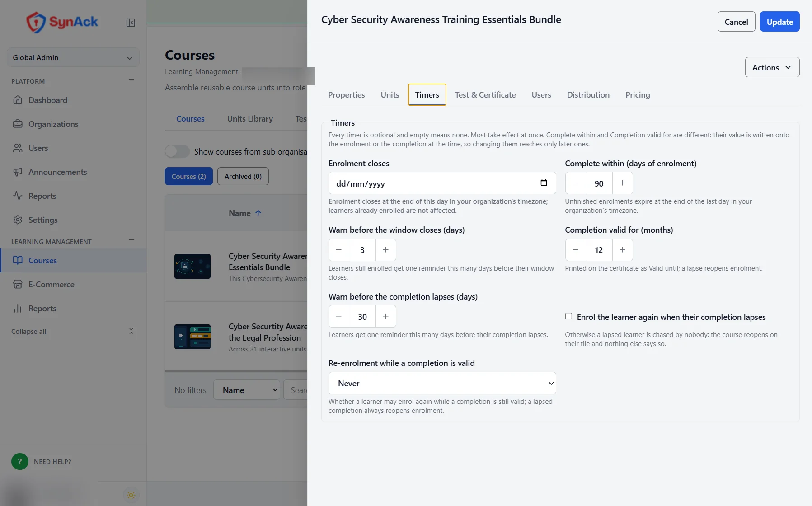Enable Enrol the learner again checkbox

point(568,316)
